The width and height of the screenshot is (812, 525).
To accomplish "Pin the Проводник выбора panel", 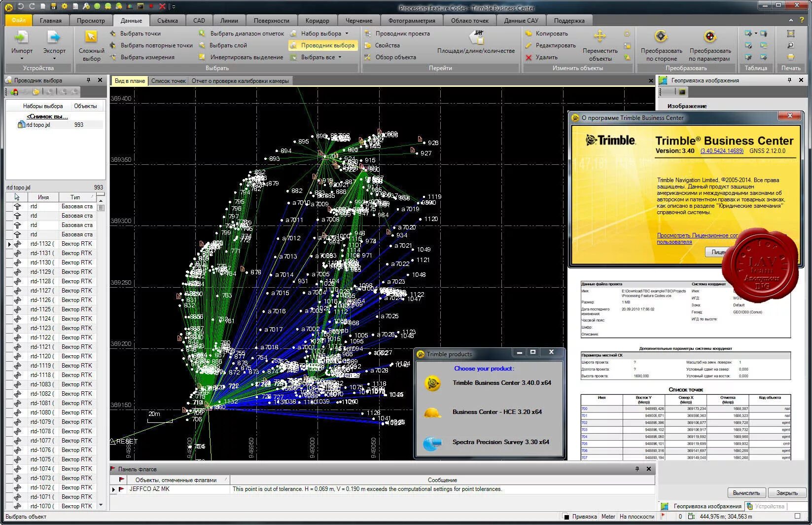I will [89, 80].
